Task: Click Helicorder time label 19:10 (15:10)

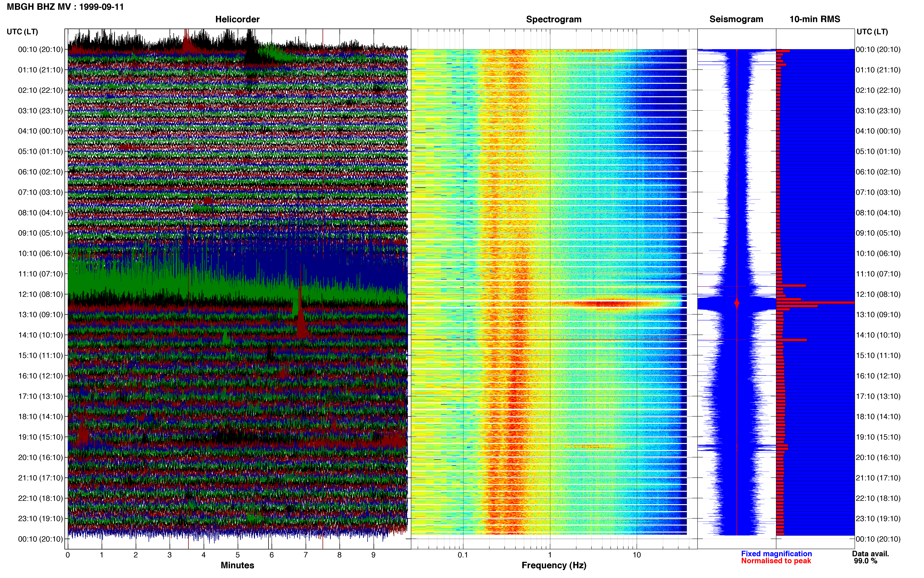Action: click(41, 437)
